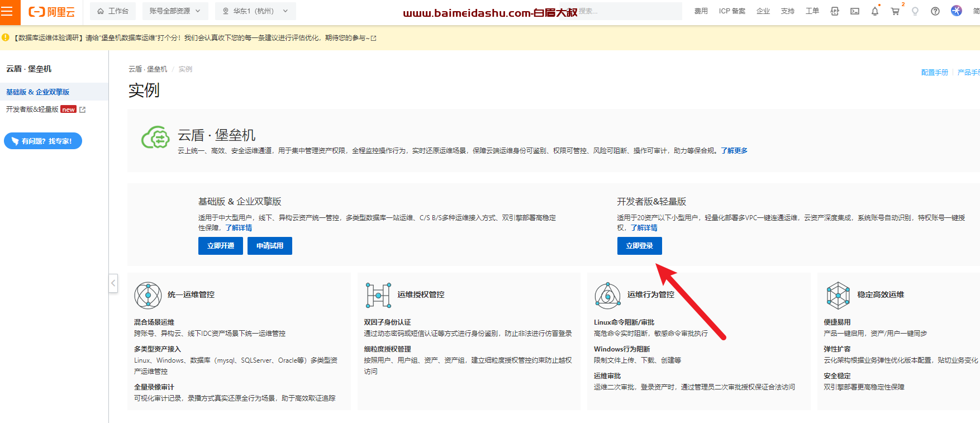Collapse the left sidebar using its arrow handle
This screenshot has height=423, width=980.
click(x=113, y=283)
